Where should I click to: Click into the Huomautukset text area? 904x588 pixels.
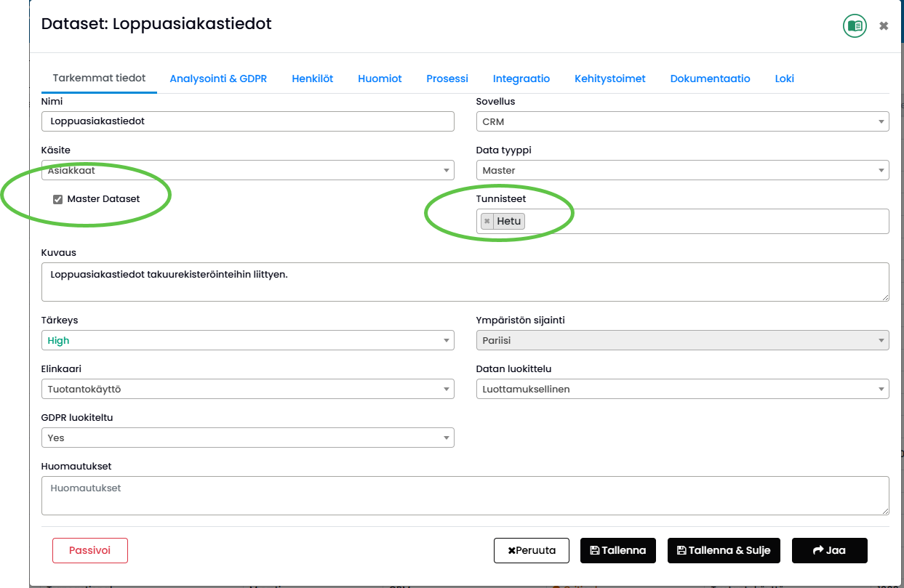(x=465, y=496)
